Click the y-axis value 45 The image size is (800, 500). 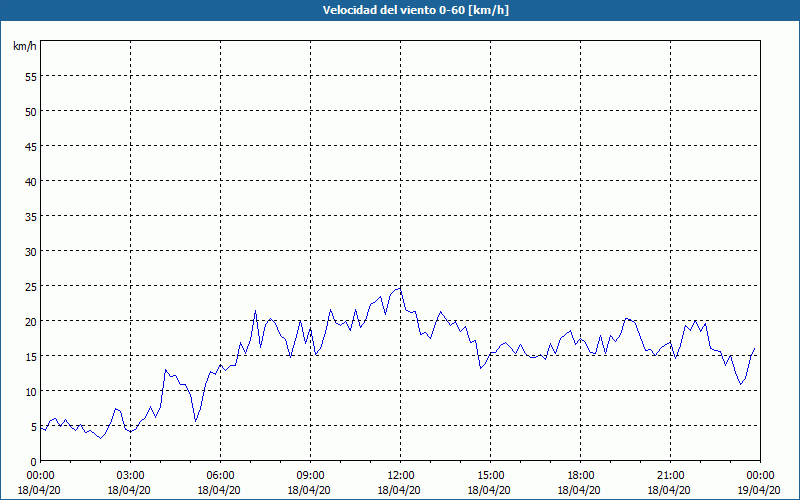[x=31, y=146]
